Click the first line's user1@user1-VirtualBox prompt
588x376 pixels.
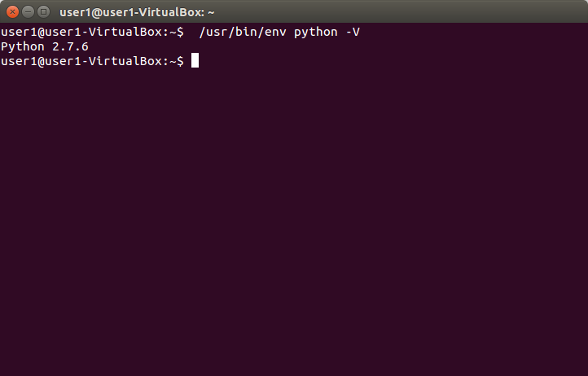point(81,32)
